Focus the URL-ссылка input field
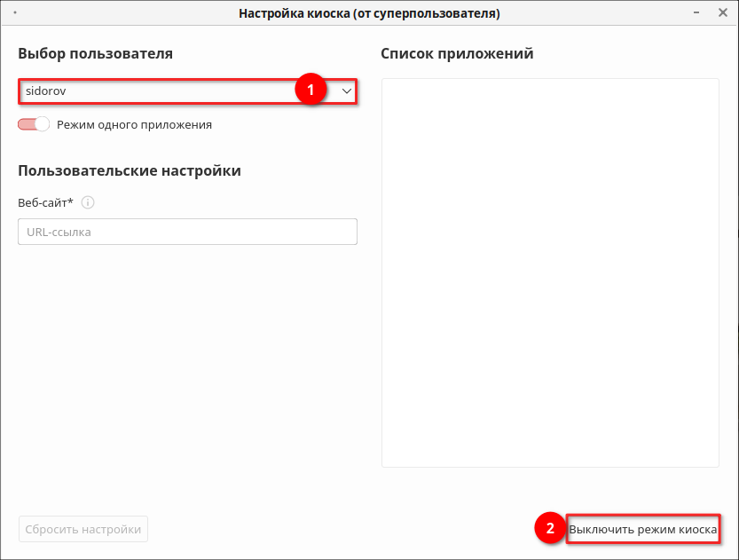 (x=187, y=232)
